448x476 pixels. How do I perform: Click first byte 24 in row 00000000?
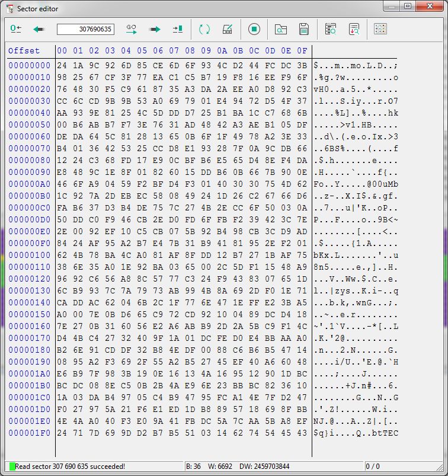tap(62, 66)
